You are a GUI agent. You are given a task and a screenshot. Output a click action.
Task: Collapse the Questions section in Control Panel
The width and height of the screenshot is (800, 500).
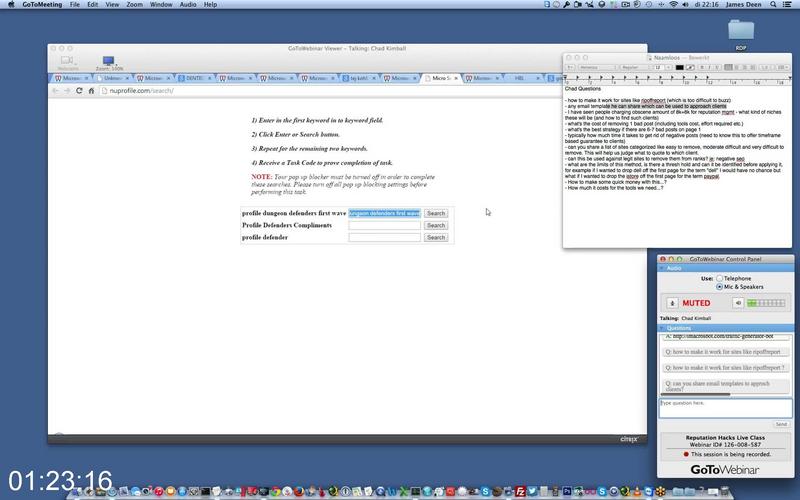point(662,328)
